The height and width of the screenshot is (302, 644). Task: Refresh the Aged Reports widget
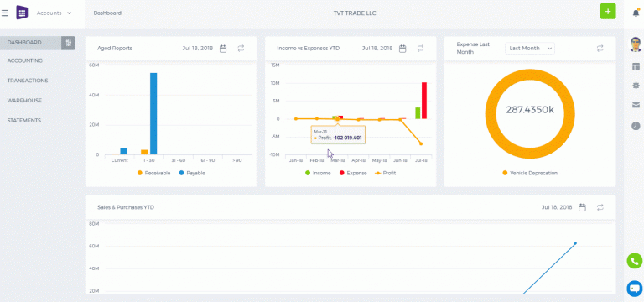241,49
